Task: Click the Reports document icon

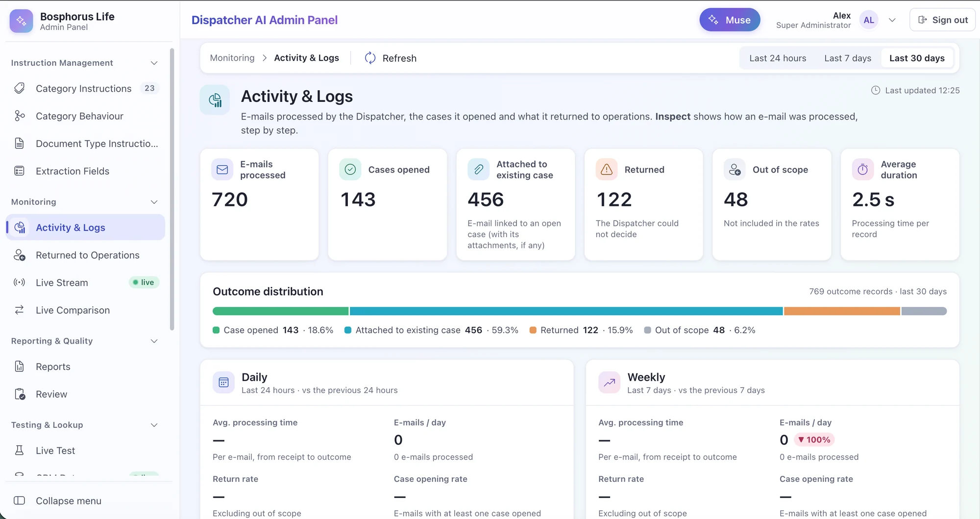Action: 20,366
